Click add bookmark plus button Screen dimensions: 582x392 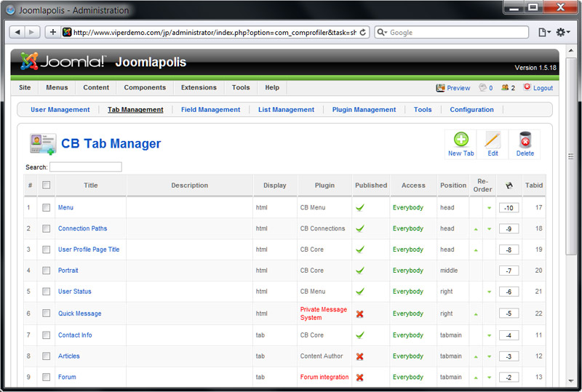[x=52, y=32]
